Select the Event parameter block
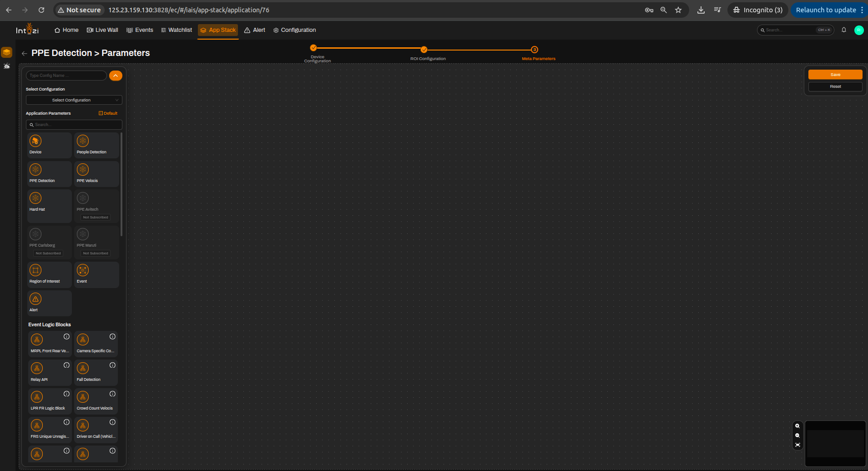Image resolution: width=868 pixels, height=471 pixels. (x=96, y=274)
